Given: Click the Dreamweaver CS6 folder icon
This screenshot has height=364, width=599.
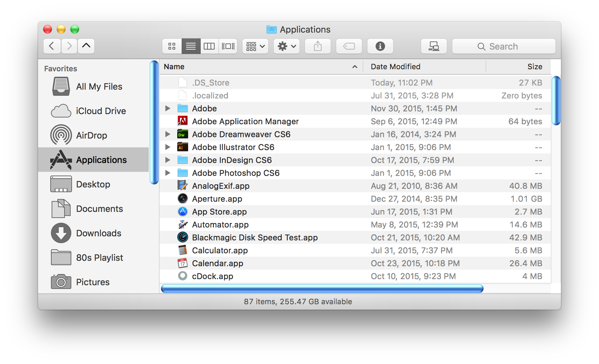Looking at the screenshot, I should [x=183, y=134].
